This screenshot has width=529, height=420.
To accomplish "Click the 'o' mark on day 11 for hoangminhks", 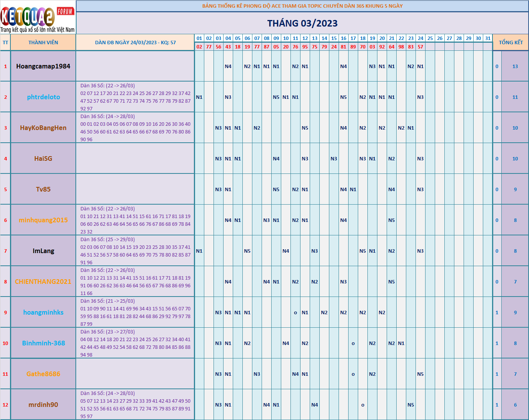I will tap(295, 313).
